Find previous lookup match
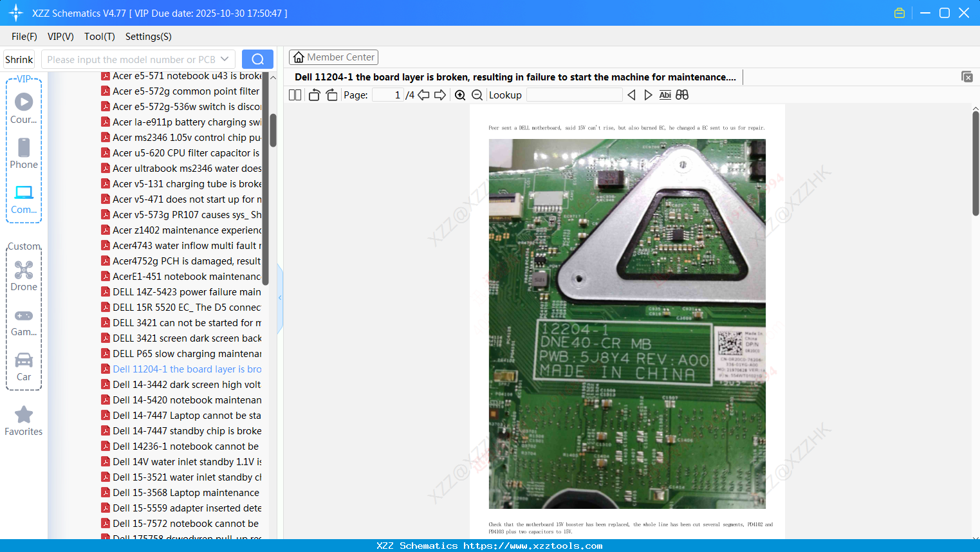 pos(631,95)
